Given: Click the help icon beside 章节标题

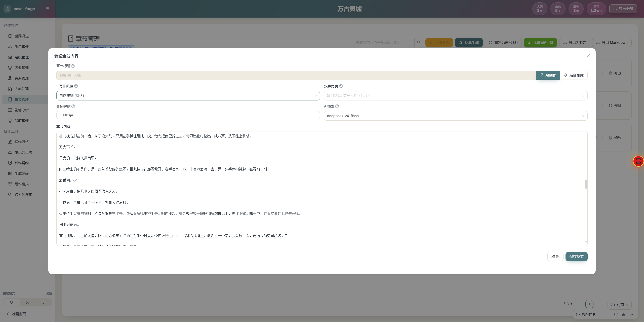Looking at the screenshot, I should click(73, 66).
